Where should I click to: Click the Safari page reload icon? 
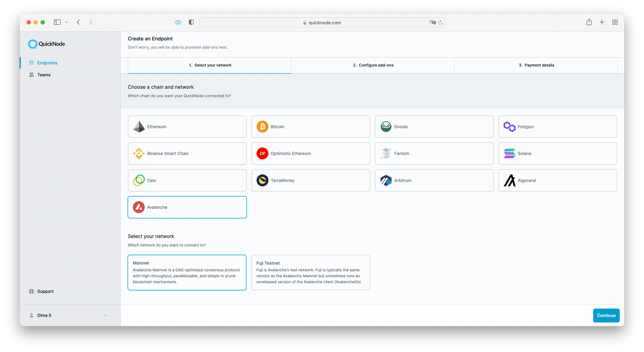click(440, 22)
